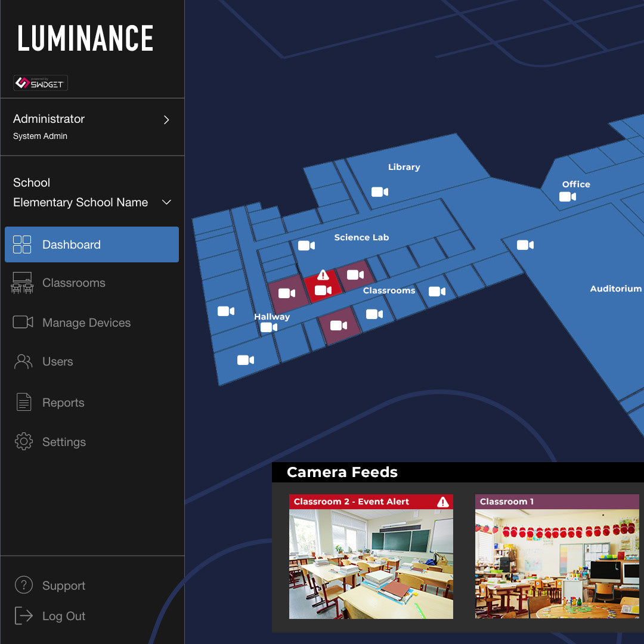Image resolution: width=644 pixels, height=644 pixels.
Task: Open the Science Lab camera icon
Action: point(306,245)
